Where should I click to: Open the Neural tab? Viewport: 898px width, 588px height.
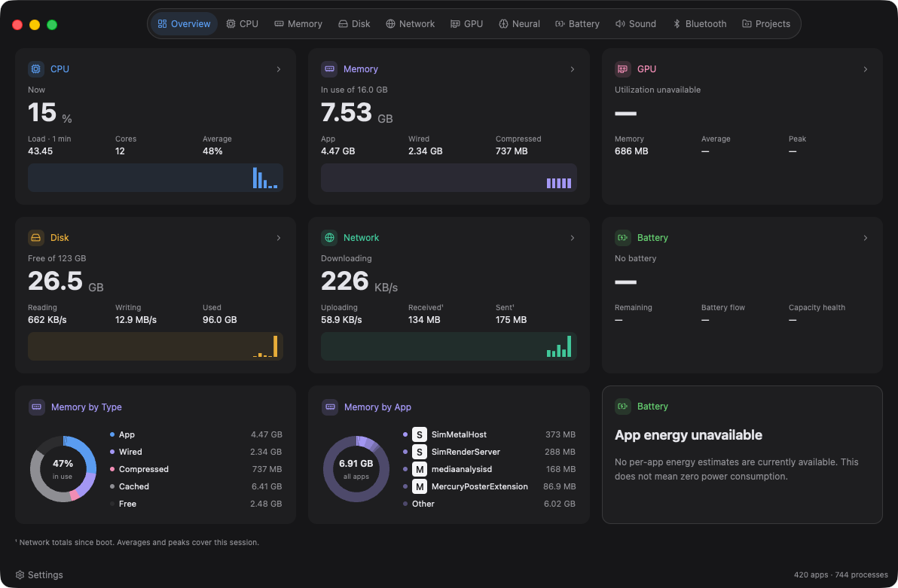(520, 23)
